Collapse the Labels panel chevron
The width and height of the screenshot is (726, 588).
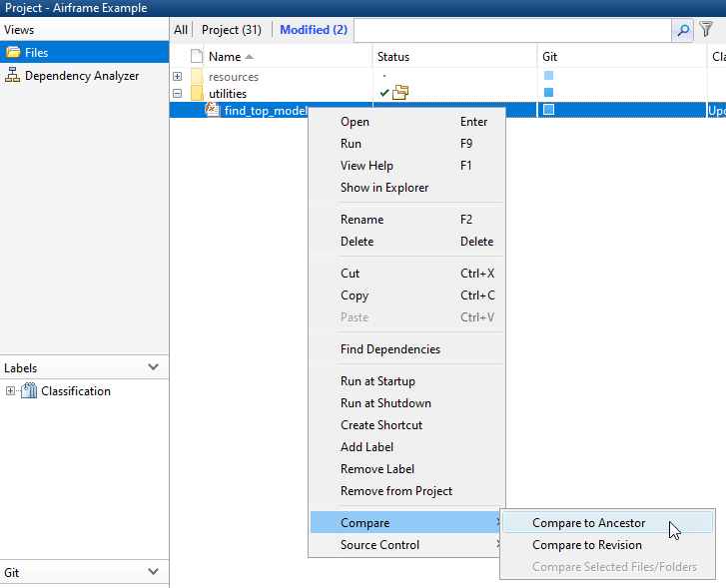[153, 367]
